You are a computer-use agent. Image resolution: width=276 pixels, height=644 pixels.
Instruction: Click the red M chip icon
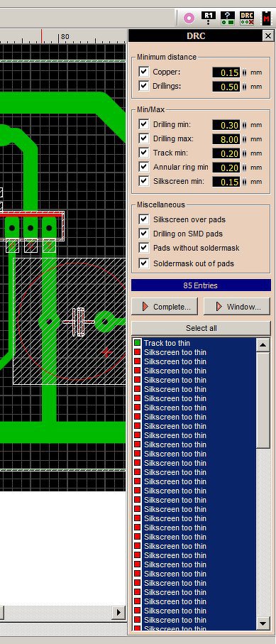[x=266, y=18]
